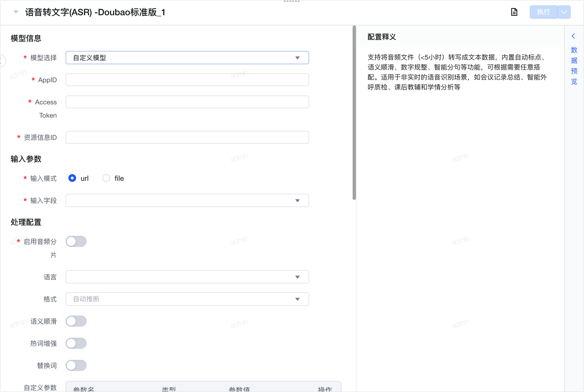The width and height of the screenshot is (584, 392).
Task: Focus the 资源信息ID input field
Action: (x=187, y=137)
